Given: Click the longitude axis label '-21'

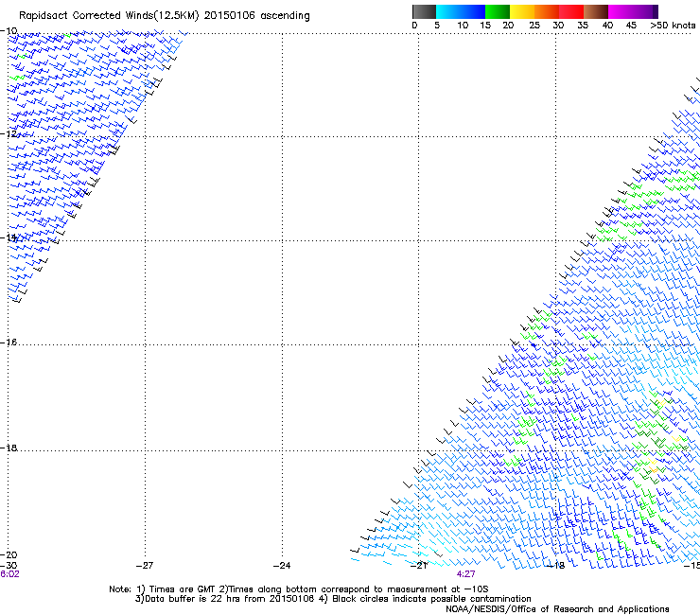Looking at the screenshot, I should pos(419,566).
